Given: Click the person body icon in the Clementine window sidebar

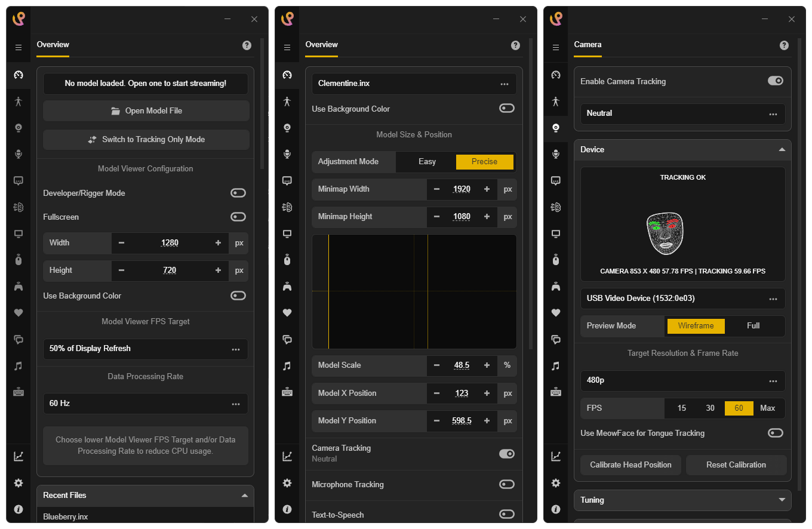Looking at the screenshot, I should click(x=287, y=102).
